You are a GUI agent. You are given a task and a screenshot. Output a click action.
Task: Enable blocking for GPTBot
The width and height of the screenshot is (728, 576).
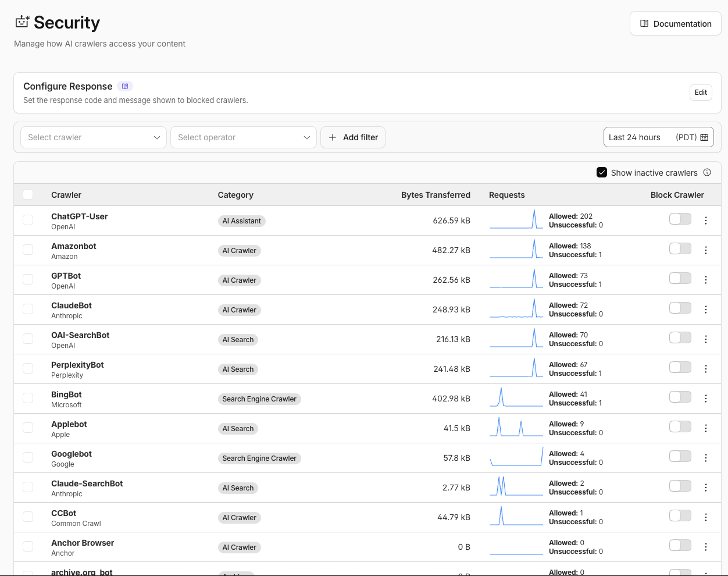pyautogui.click(x=680, y=278)
